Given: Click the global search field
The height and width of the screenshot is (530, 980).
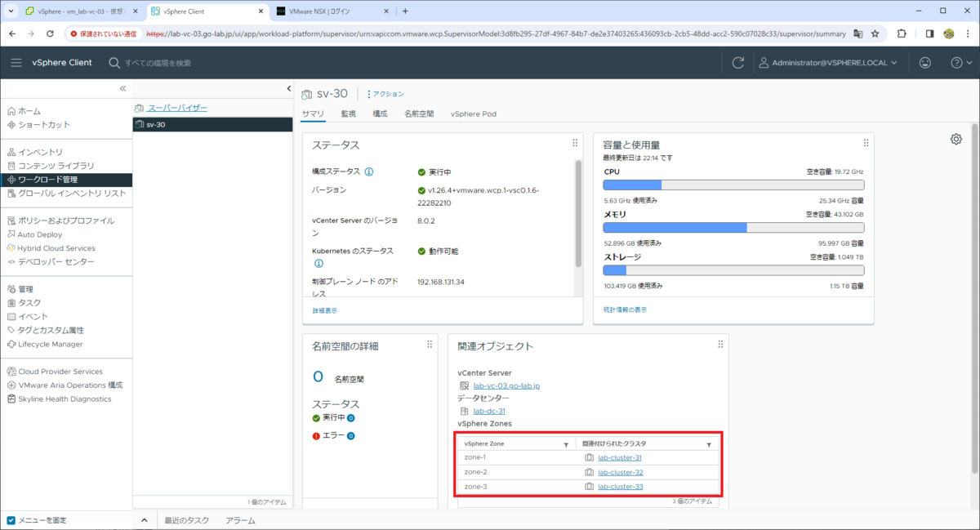Looking at the screenshot, I should coord(158,63).
